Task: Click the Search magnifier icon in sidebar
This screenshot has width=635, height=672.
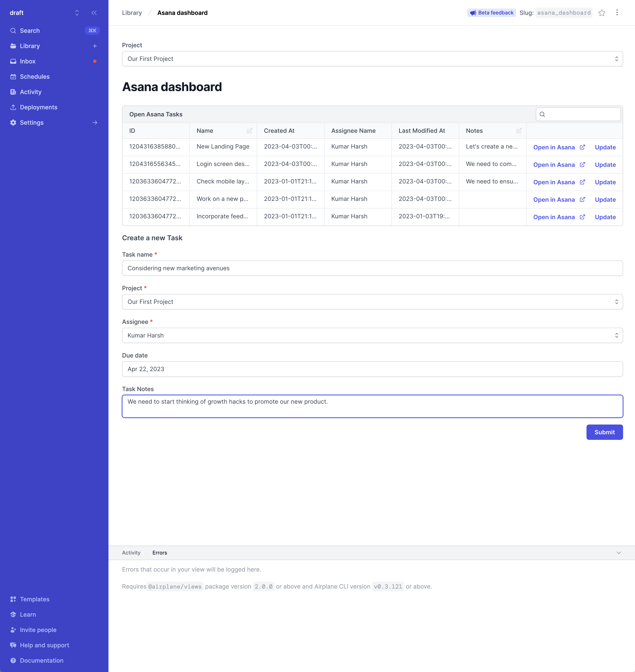Action: click(13, 31)
